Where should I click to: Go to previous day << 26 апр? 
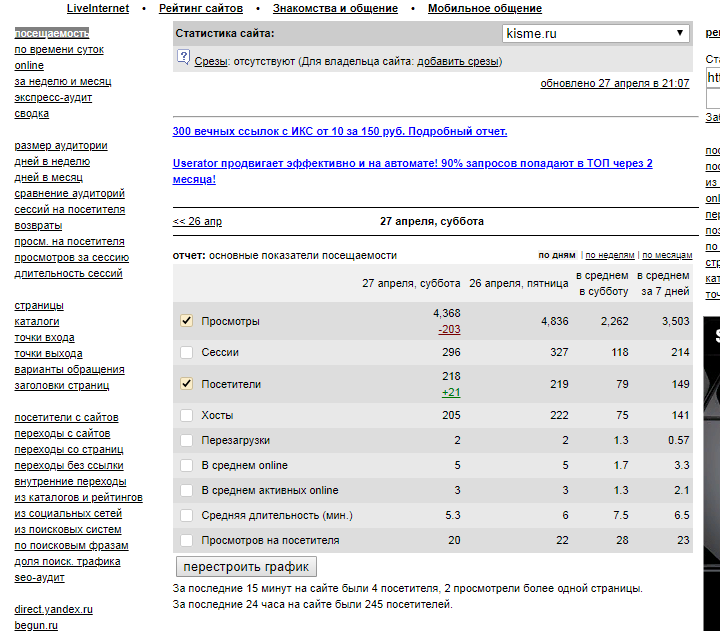coord(197,221)
